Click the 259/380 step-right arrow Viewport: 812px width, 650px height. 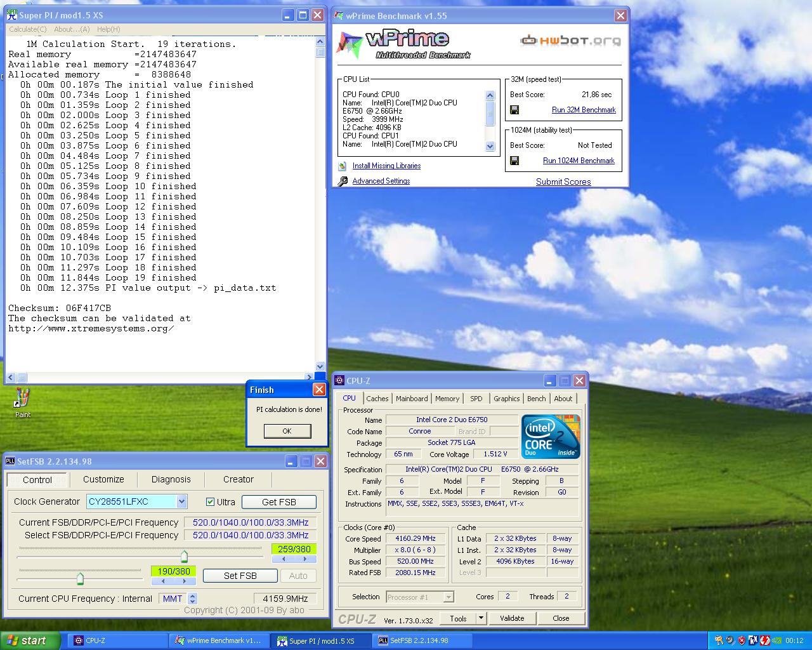[x=305, y=559]
